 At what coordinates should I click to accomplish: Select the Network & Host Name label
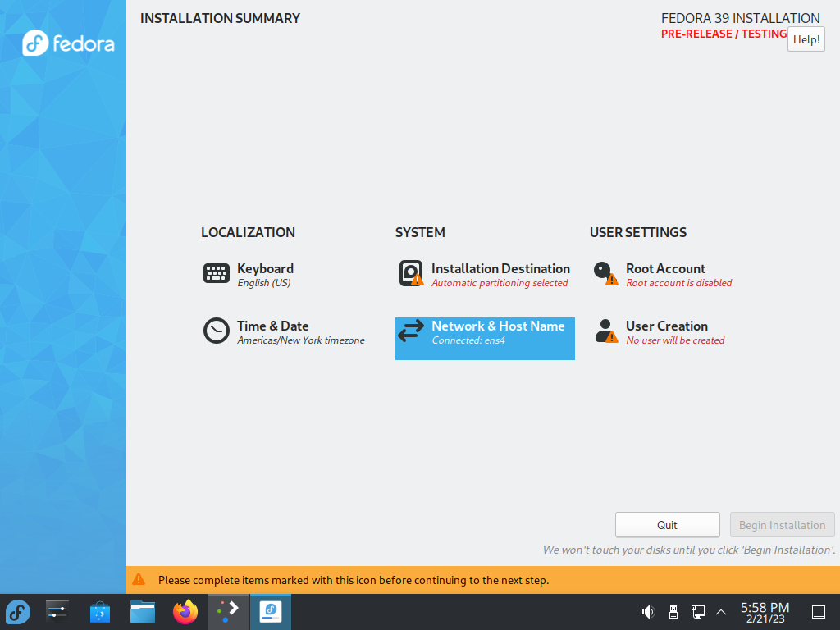(x=498, y=326)
